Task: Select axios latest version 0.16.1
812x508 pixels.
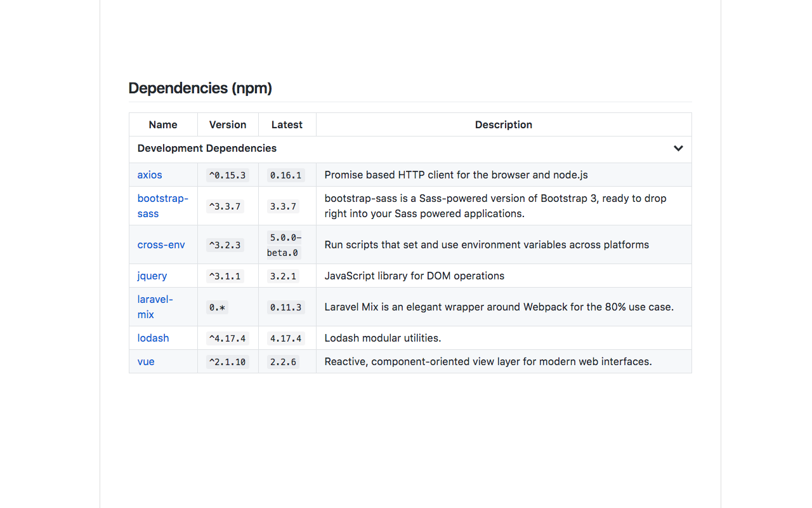Action: tap(286, 175)
